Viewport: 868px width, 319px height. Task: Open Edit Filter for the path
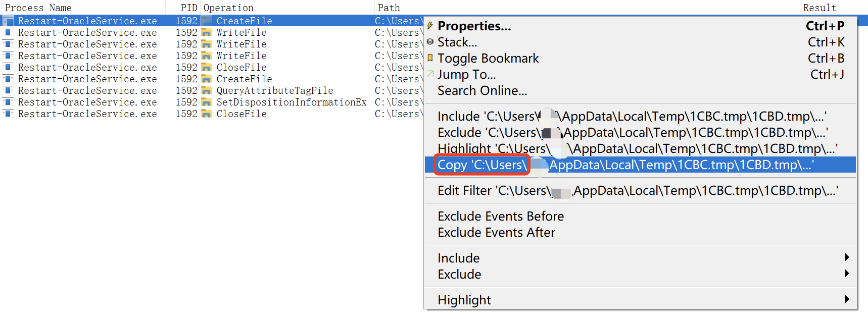(637, 191)
